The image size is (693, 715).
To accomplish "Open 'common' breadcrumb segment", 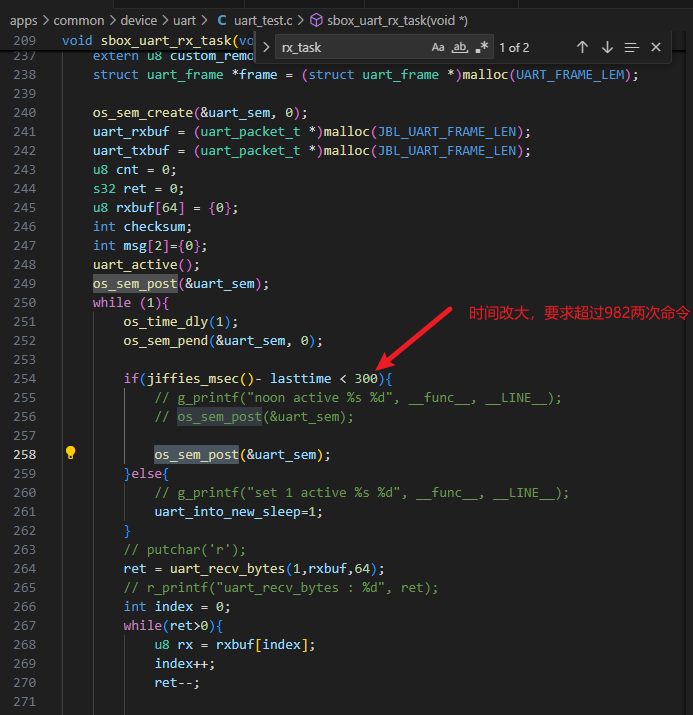I will click(79, 21).
